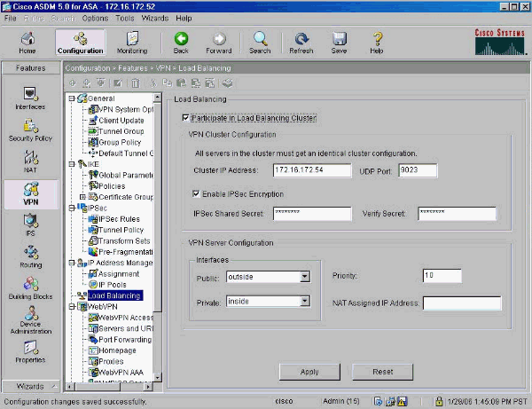The image size is (532, 409).
Task: Click the IPSec Shared Secret field
Action: [312, 214]
